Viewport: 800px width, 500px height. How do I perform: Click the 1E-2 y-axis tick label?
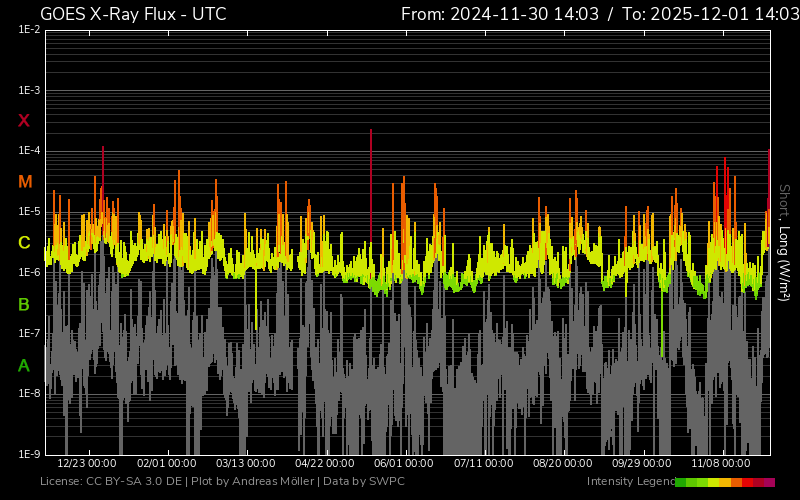pyautogui.click(x=29, y=30)
